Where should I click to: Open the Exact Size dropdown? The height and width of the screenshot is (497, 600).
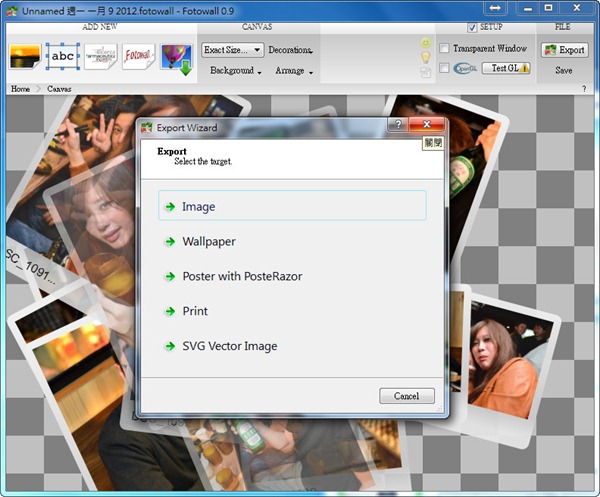click(232, 49)
